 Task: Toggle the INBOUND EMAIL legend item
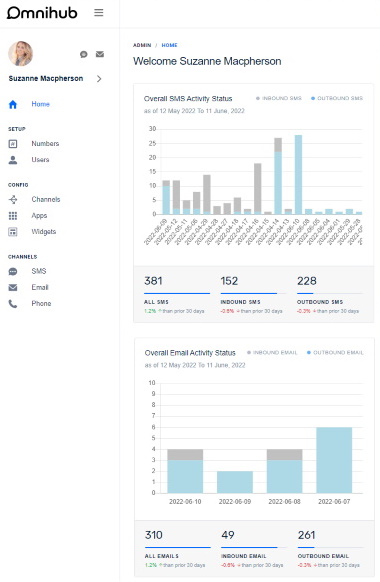272,353
